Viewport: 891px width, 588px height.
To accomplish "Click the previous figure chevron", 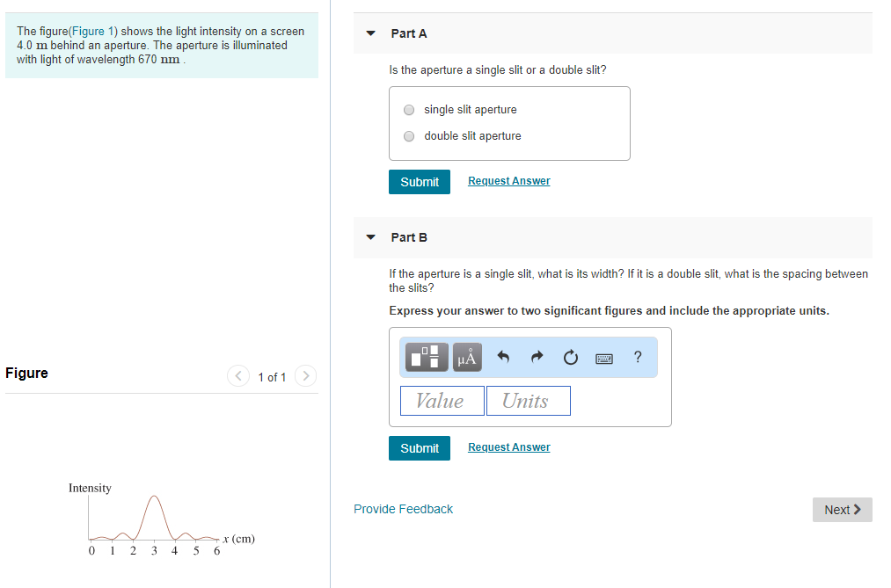I will tap(237, 375).
